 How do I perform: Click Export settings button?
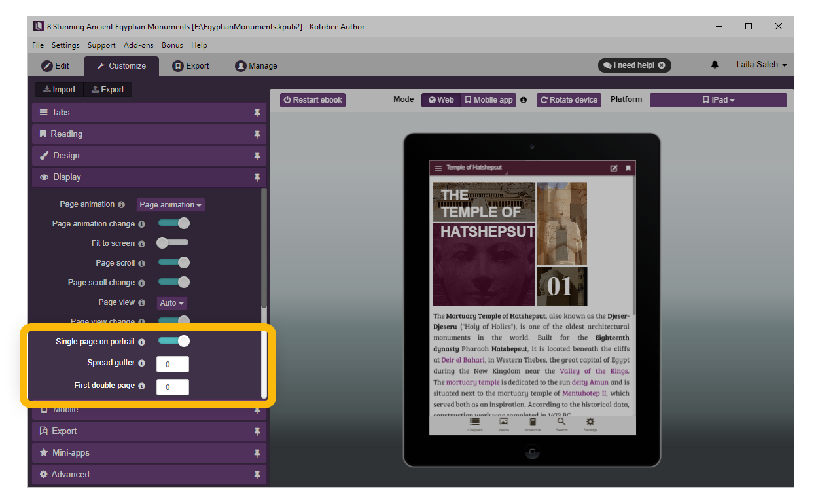[x=108, y=90]
